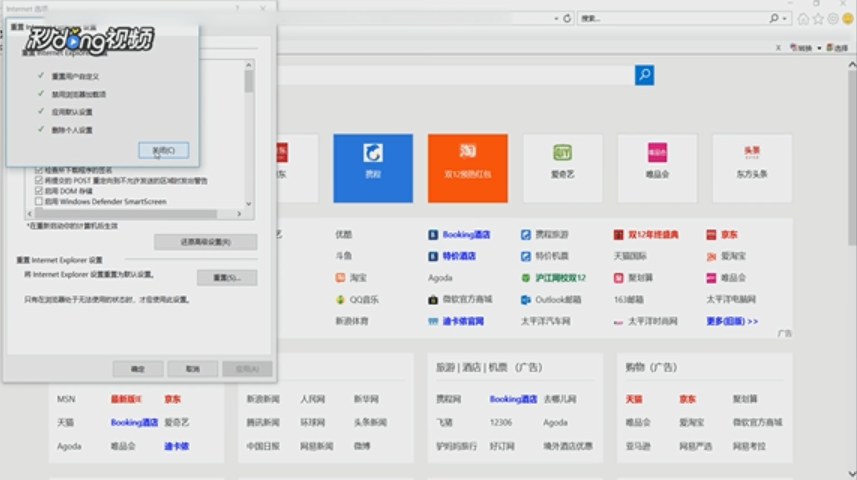Open the MSN link
The image size is (857, 480).
coord(66,399)
